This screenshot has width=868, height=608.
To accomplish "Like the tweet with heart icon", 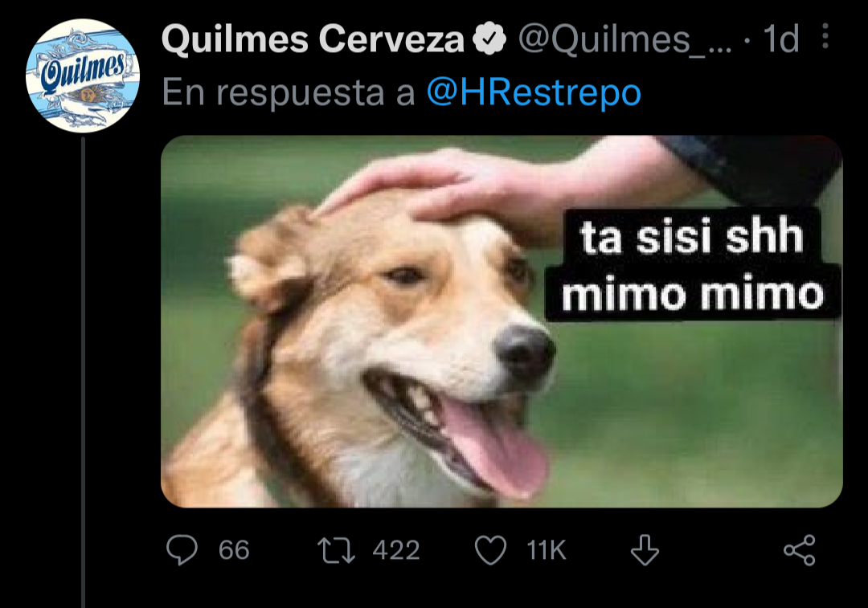I will pos(490,550).
